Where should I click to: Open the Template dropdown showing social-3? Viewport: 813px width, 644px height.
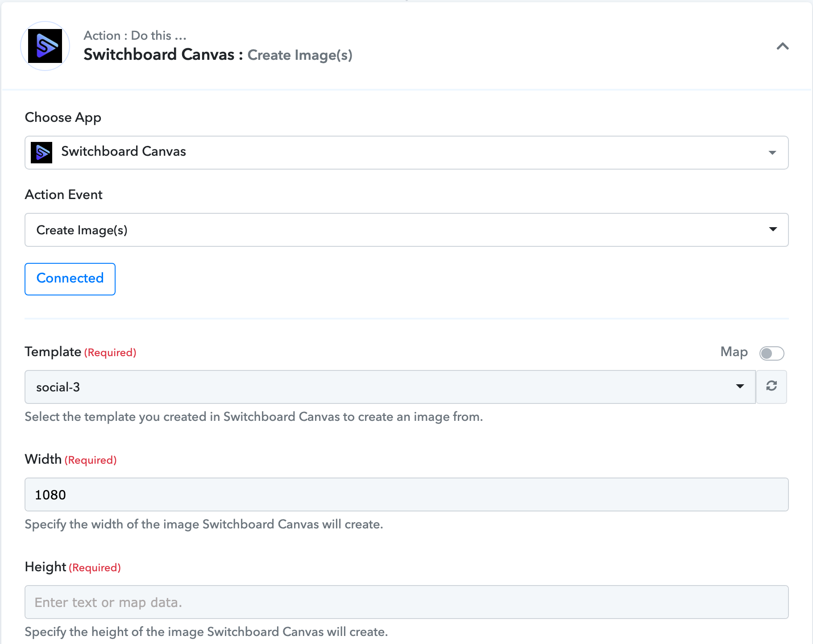[x=390, y=387]
